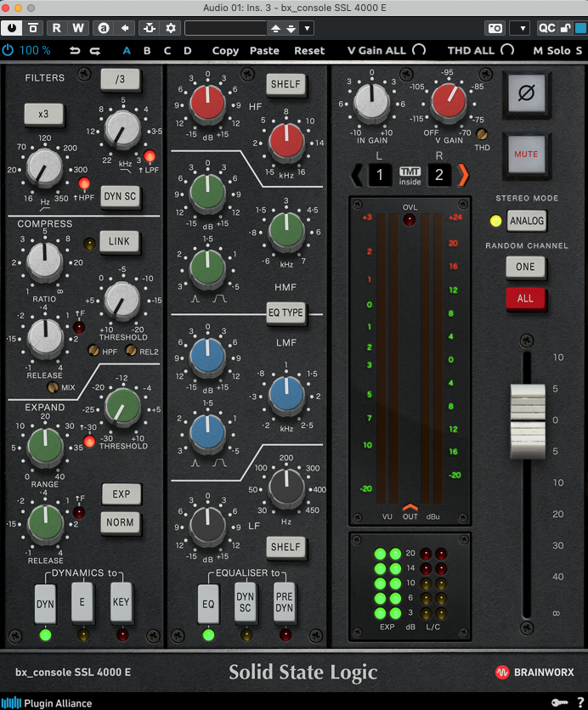
Task: Click the camera snapshot icon
Action: coord(495,29)
